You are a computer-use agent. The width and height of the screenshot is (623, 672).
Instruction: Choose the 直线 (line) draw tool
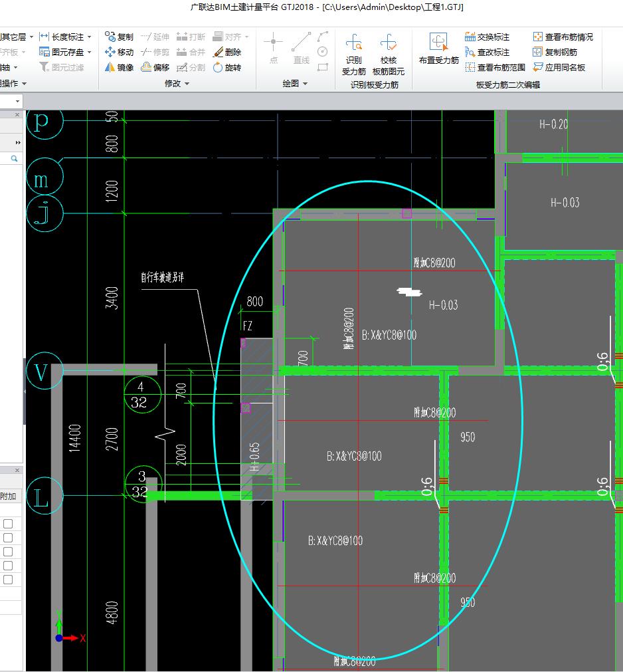[301, 48]
